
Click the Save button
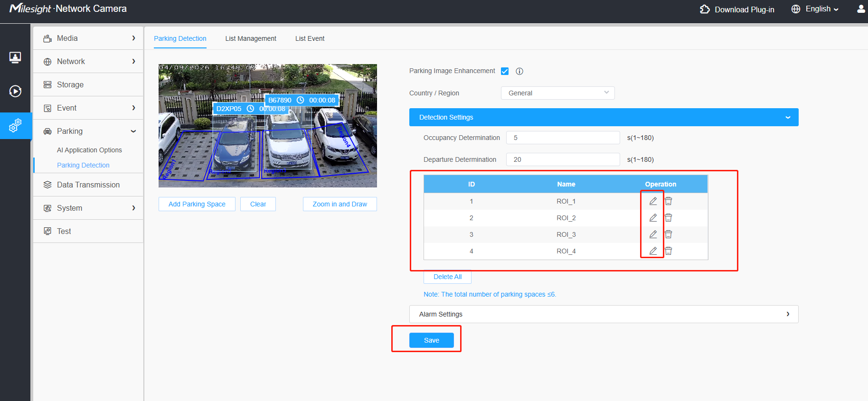tap(432, 340)
